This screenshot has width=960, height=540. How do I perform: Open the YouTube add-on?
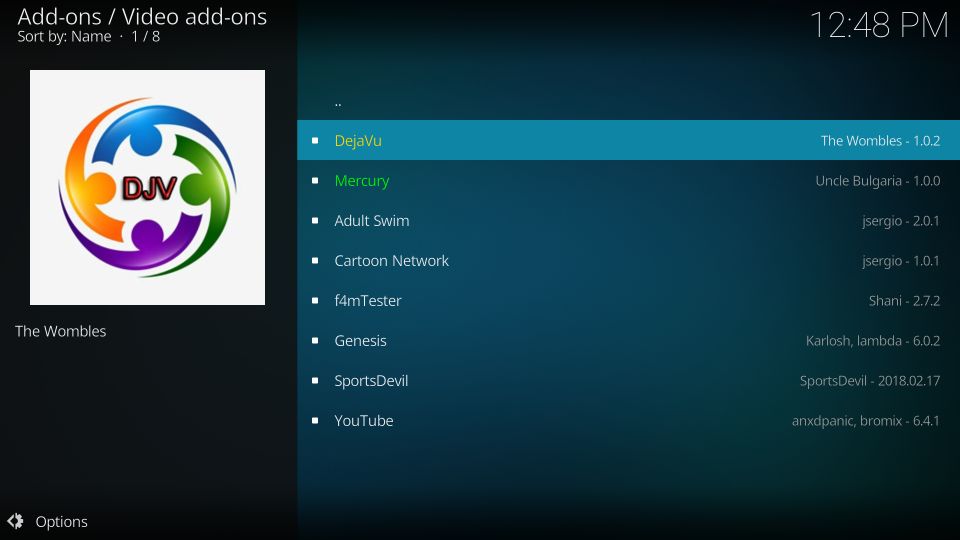tap(628, 421)
